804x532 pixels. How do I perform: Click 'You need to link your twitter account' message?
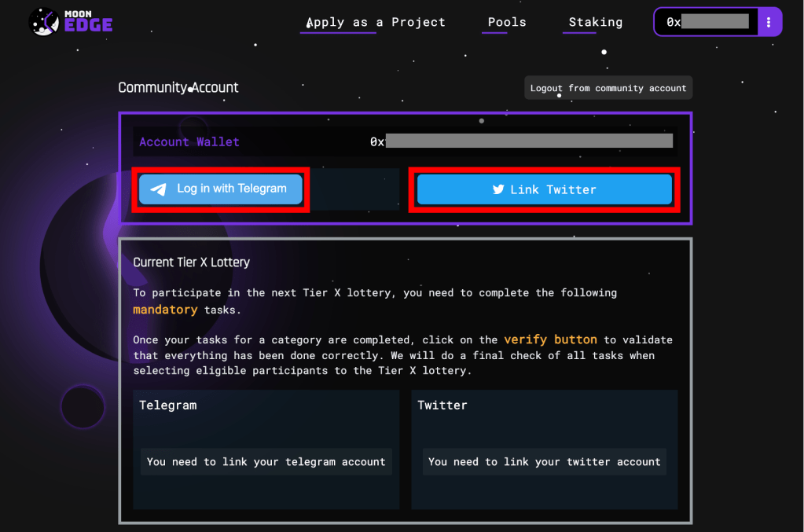click(544, 461)
